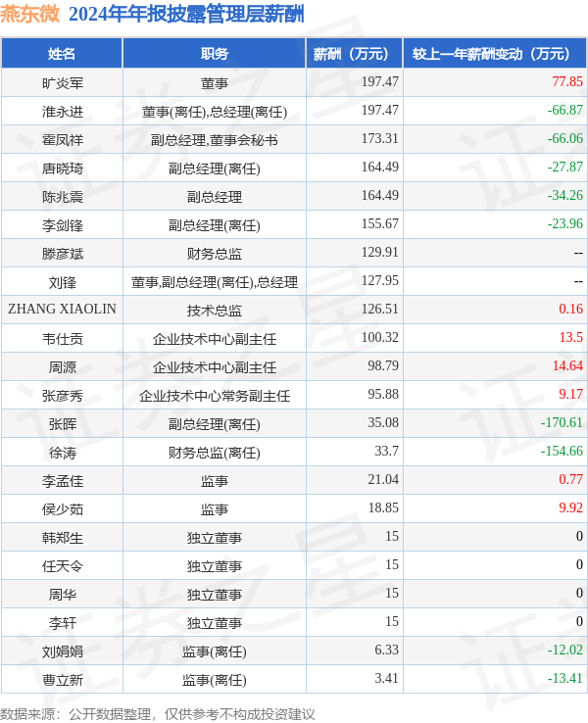Click the title 燕东微 2024年年报披露管理层薪酬

click(152, 14)
